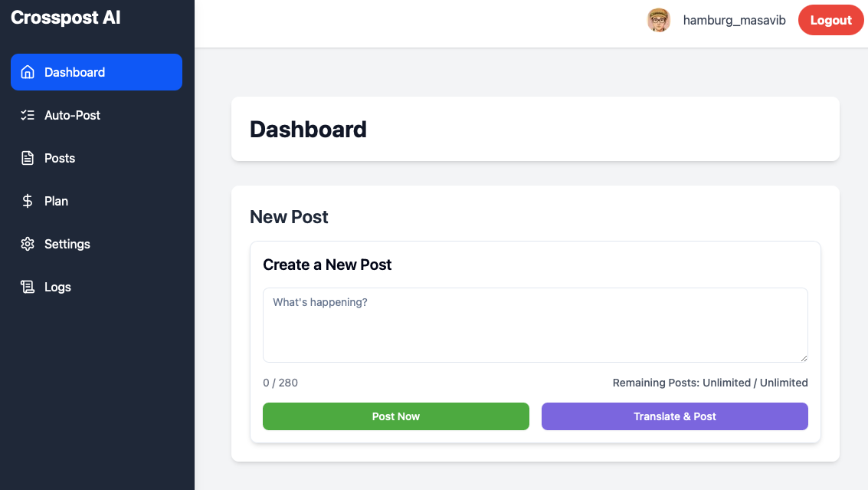Navigate to the Plan page
Image resolution: width=868 pixels, height=490 pixels.
click(56, 201)
